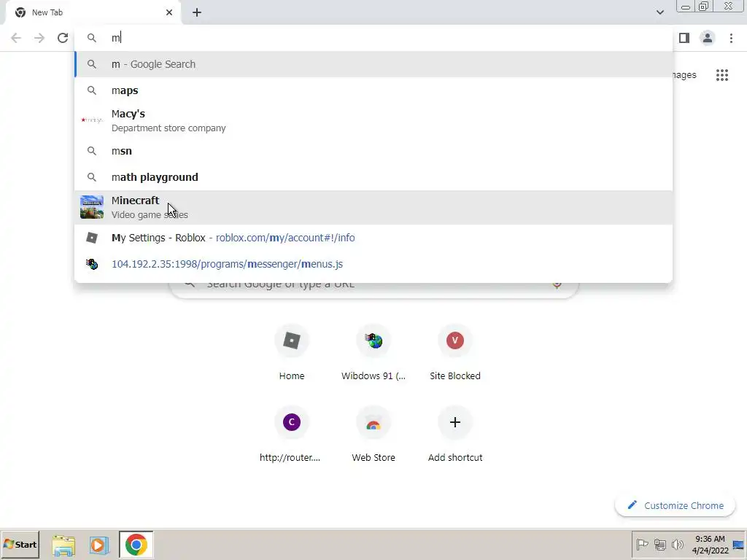
Task: Pick the 'msn' suggestion
Action: [373, 151]
